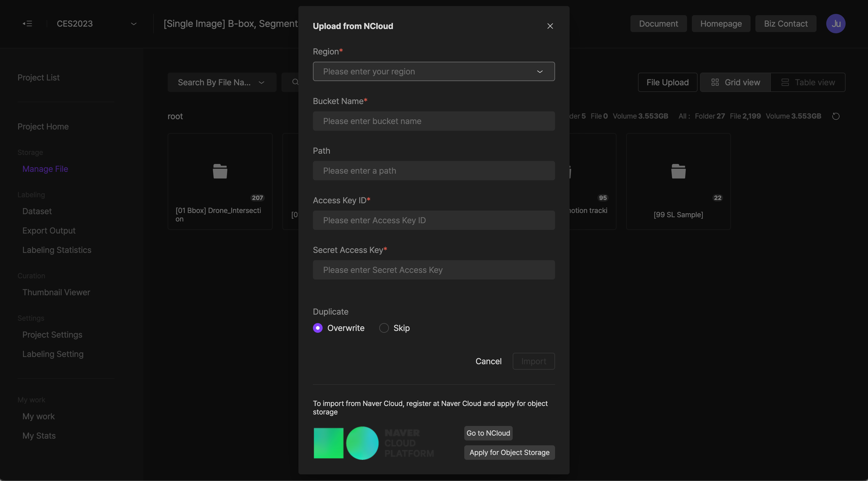This screenshot has height=481, width=868.
Task: Open the CES2023 project dropdown
Action: tap(133, 24)
